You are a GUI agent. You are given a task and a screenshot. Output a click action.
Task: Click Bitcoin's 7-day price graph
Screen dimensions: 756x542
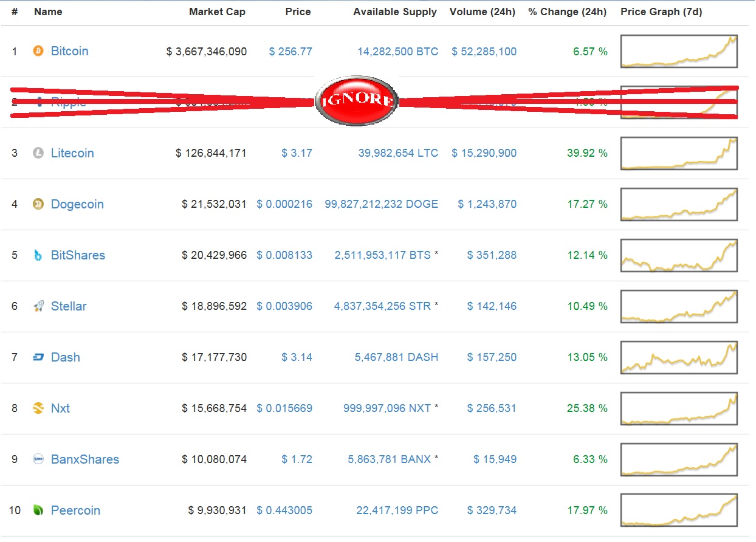pyautogui.click(x=678, y=51)
